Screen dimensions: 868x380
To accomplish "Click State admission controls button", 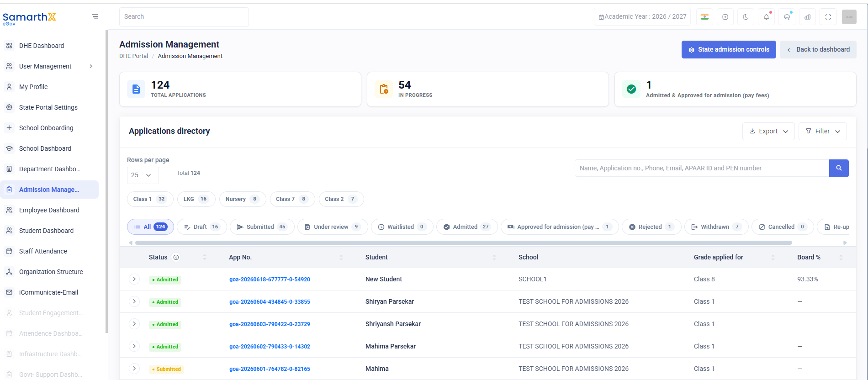I will coord(729,49).
